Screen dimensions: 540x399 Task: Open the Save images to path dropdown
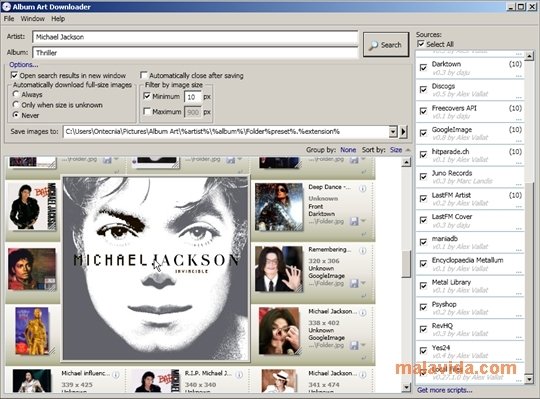click(x=393, y=132)
